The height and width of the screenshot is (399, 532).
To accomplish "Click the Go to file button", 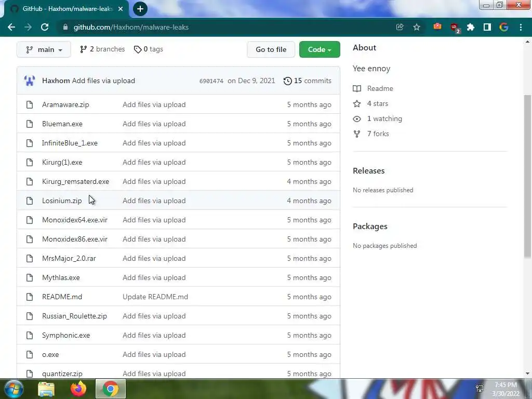I will click(x=271, y=49).
